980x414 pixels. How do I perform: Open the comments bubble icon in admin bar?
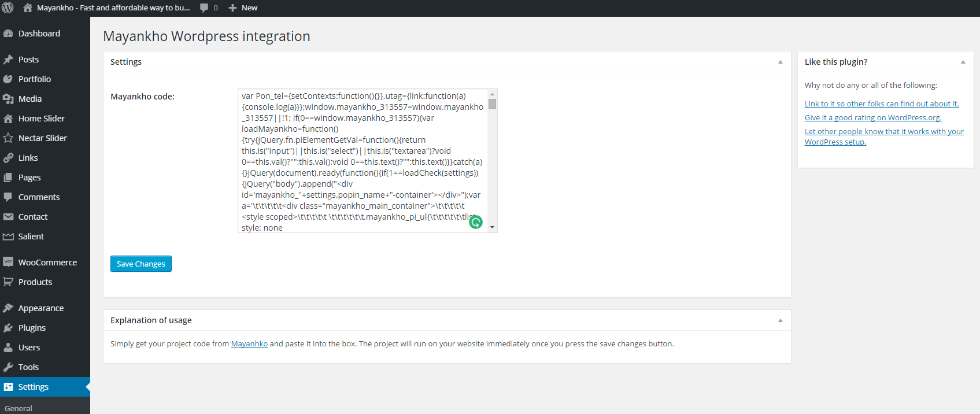pos(204,8)
